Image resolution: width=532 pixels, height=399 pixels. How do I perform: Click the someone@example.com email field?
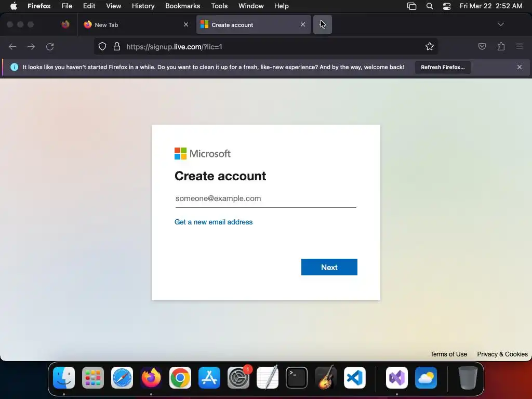point(265,198)
